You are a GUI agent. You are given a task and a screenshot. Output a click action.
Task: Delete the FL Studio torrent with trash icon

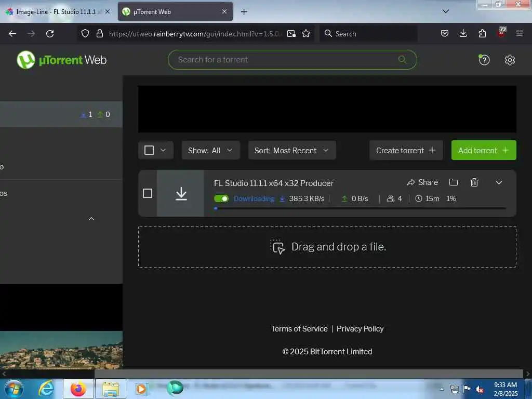[x=474, y=182]
